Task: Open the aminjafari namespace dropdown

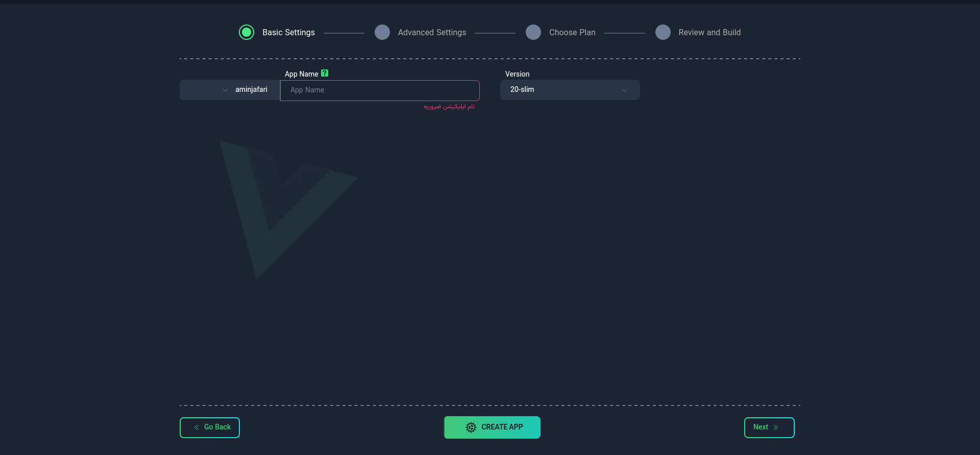Action: 230,90
